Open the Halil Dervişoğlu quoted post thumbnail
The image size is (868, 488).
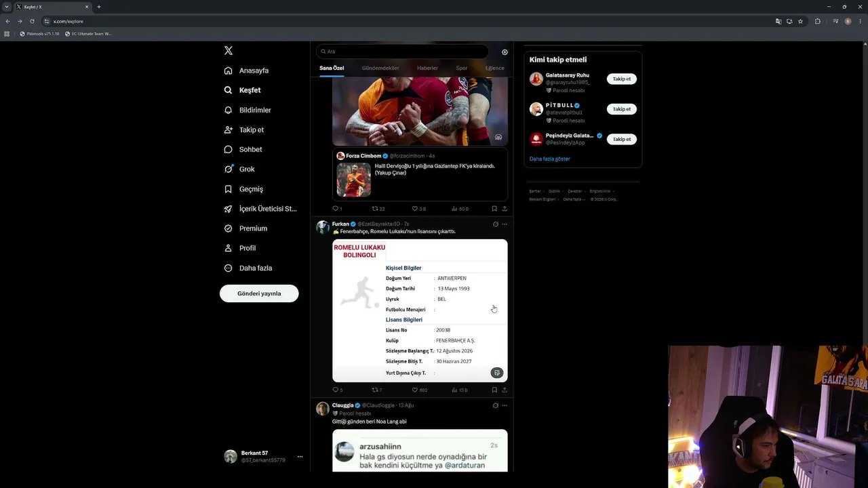click(354, 180)
